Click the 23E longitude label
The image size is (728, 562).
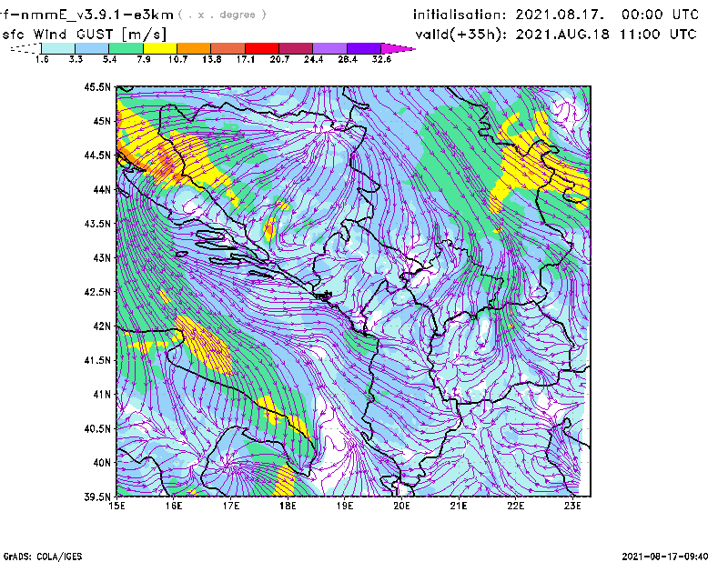(x=572, y=506)
